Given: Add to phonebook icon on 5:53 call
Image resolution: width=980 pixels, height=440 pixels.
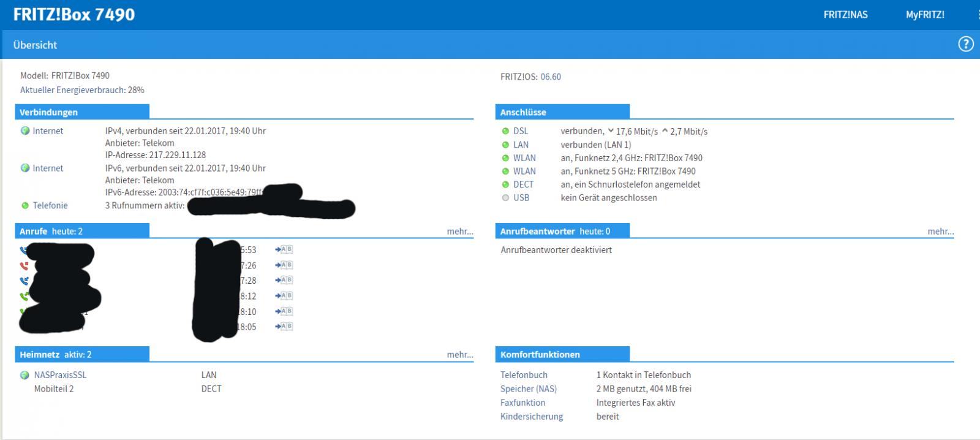Looking at the screenshot, I should click(x=284, y=249).
